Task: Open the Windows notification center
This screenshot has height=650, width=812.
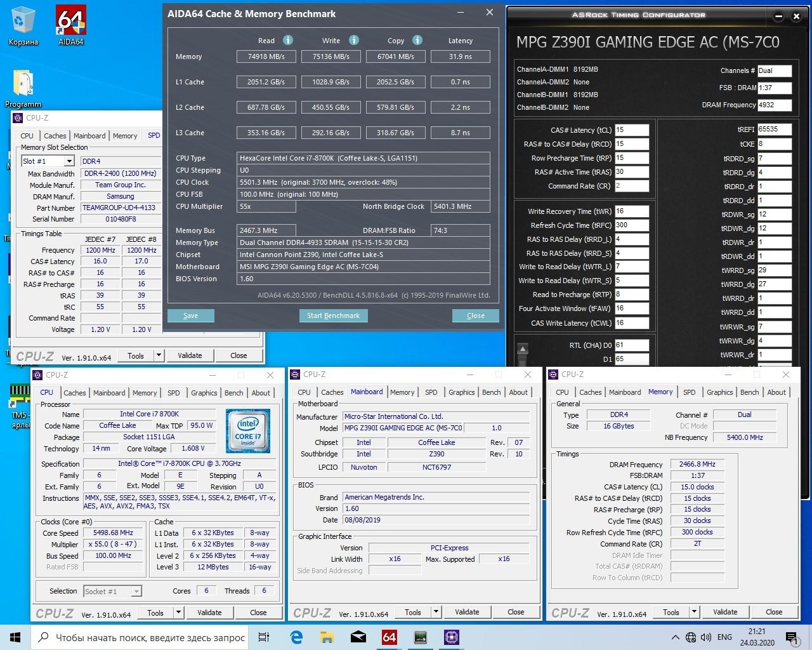Action: (x=791, y=637)
